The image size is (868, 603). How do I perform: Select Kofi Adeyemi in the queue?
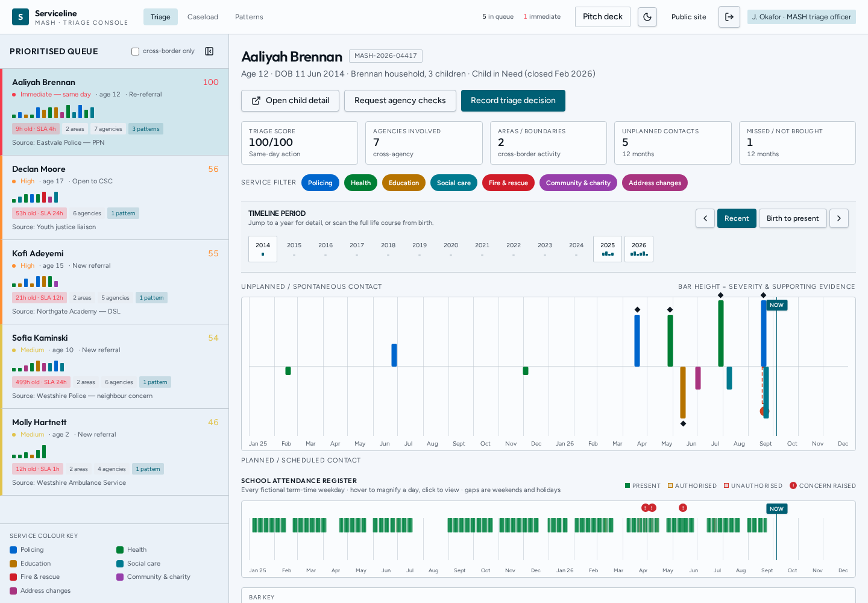[x=115, y=282]
